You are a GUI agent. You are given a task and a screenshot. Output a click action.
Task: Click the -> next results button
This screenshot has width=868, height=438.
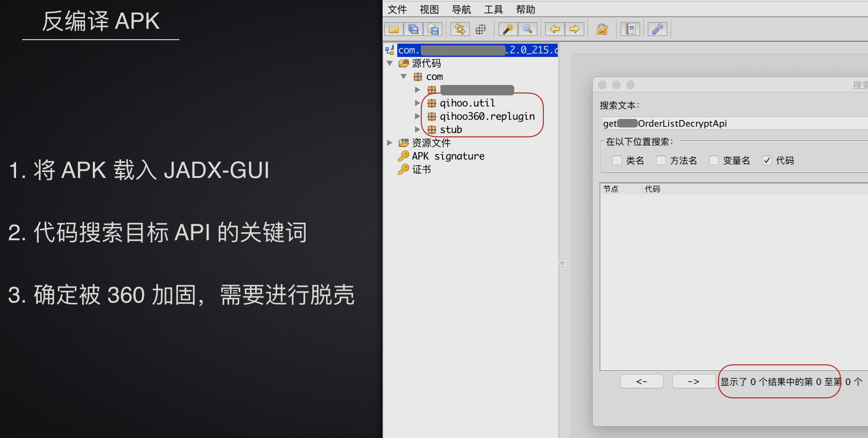point(693,381)
